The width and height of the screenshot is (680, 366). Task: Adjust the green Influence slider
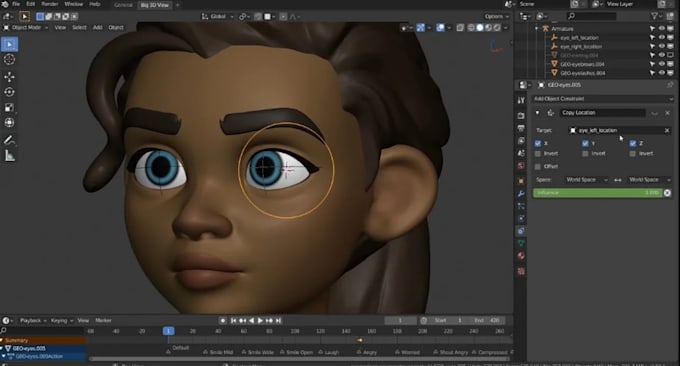[598, 193]
